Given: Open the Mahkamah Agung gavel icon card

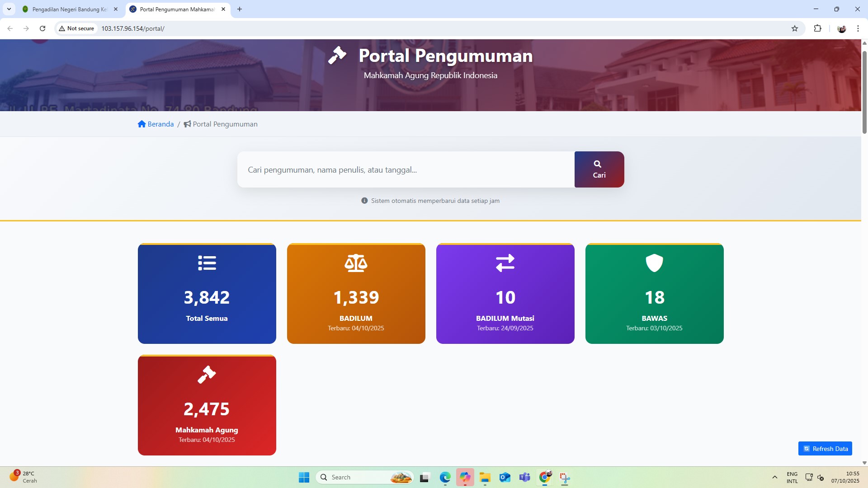Looking at the screenshot, I should (207, 405).
